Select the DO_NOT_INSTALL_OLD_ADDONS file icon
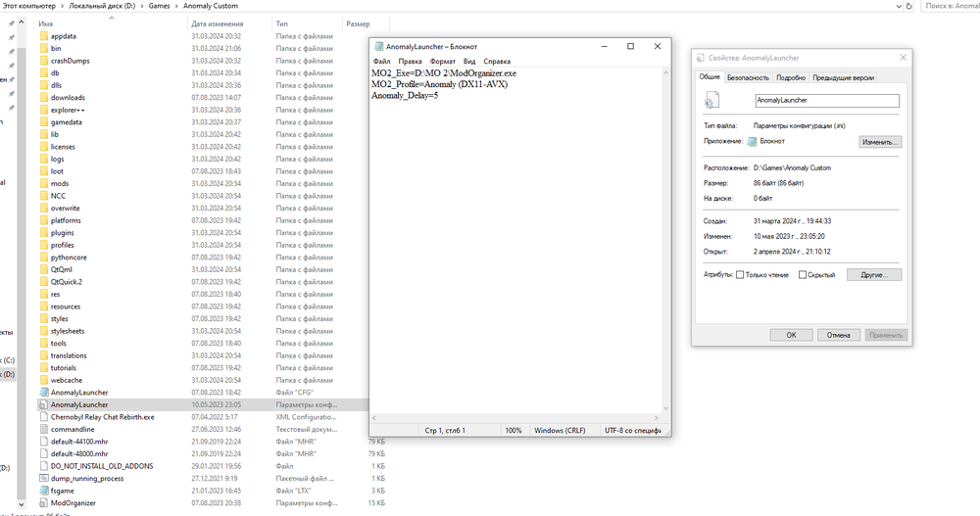This screenshot has height=516, width=980. pos(44,466)
